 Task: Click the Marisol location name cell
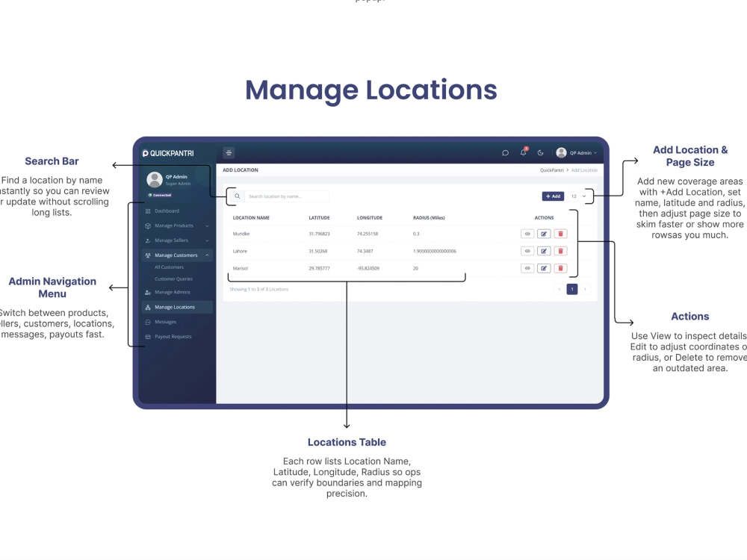[x=240, y=268]
